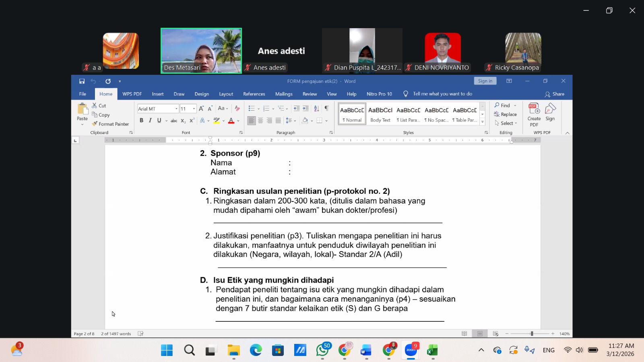Open the Arial MT font name dropdown

click(176, 109)
